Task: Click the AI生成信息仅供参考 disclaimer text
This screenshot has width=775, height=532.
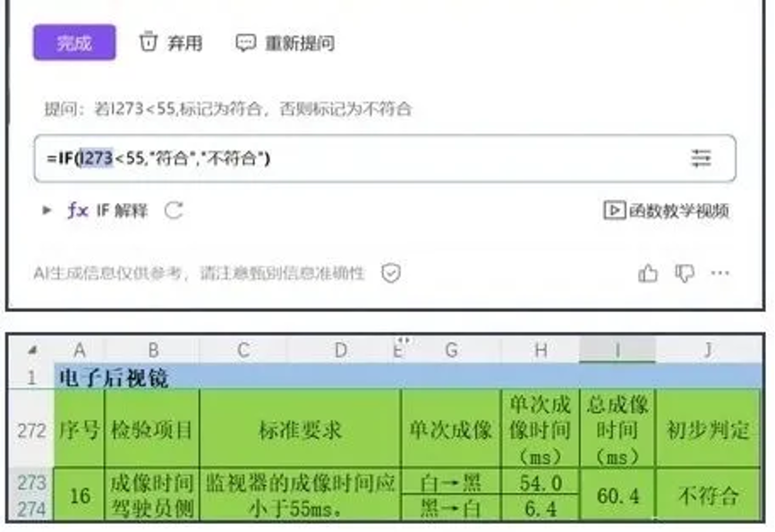Action: [x=200, y=273]
